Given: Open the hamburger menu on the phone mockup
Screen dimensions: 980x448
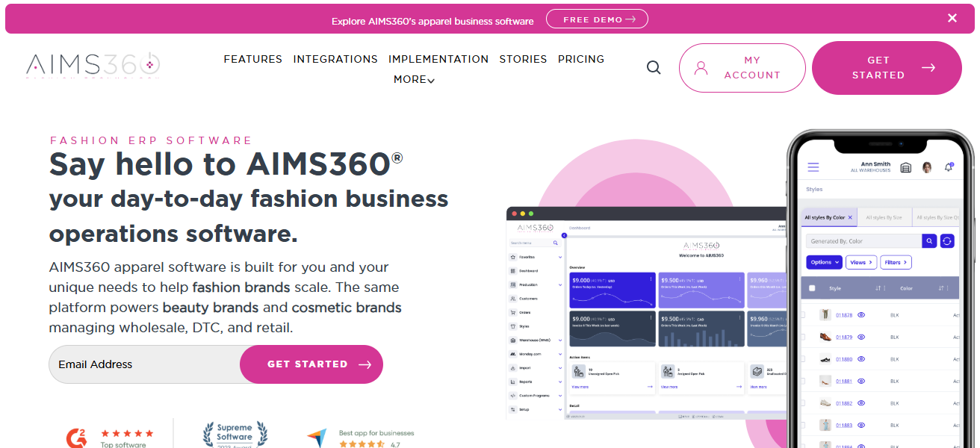Looking at the screenshot, I should 813,167.
